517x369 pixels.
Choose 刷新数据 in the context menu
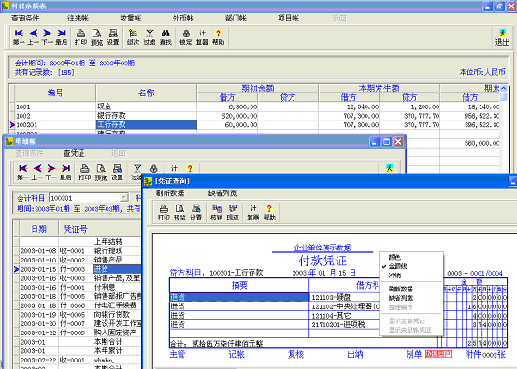point(401,289)
